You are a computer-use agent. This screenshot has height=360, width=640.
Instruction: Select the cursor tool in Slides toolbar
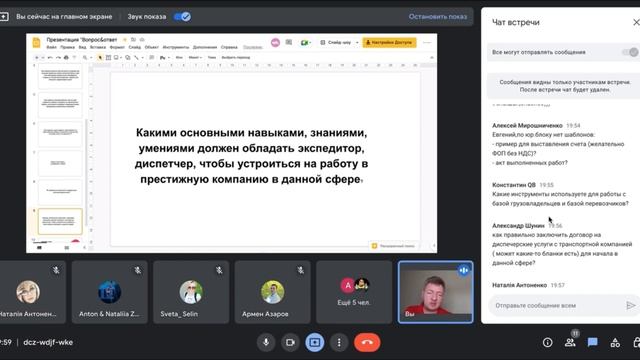click(100, 58)
